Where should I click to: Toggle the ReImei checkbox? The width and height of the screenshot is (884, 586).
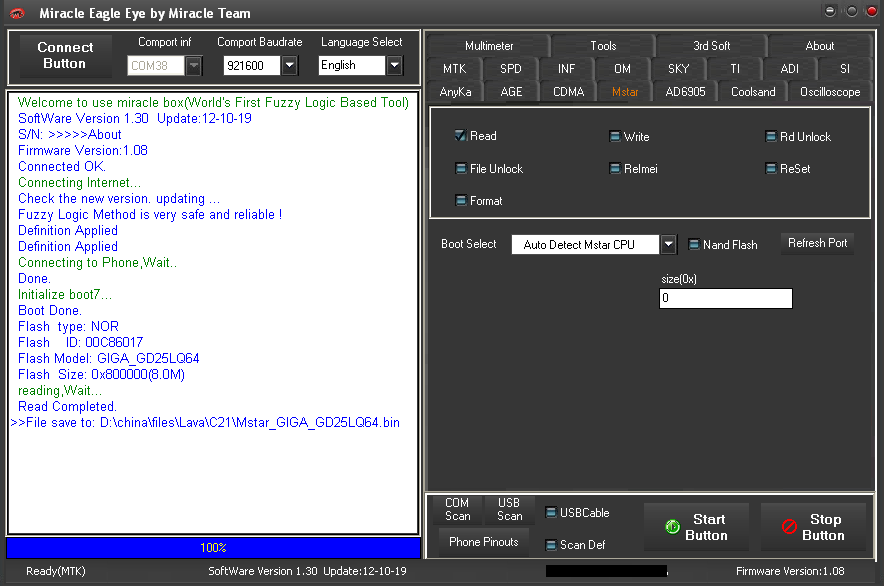(615, 169)
